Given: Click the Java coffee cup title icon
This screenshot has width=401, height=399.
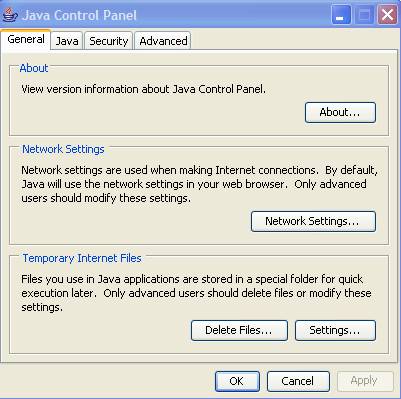Looking at the screenshot, I should click(x=10, y=15).
